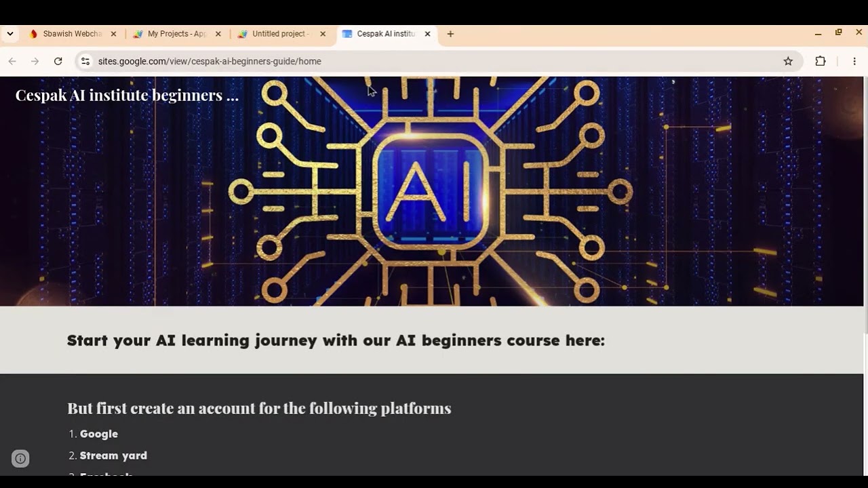Click the Untitled project tab favicon

pos(242,34)
